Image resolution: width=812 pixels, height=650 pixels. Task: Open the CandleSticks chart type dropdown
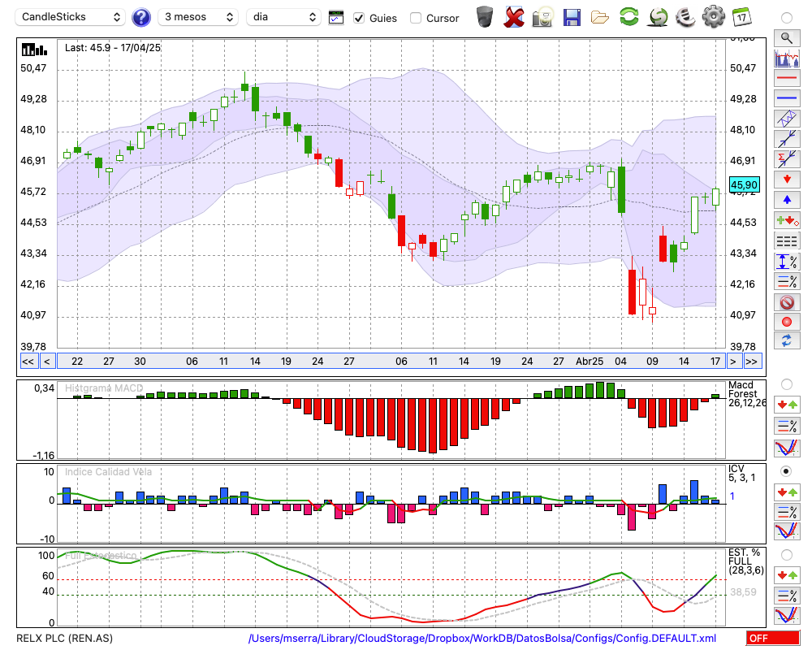[x=71, y=17]
